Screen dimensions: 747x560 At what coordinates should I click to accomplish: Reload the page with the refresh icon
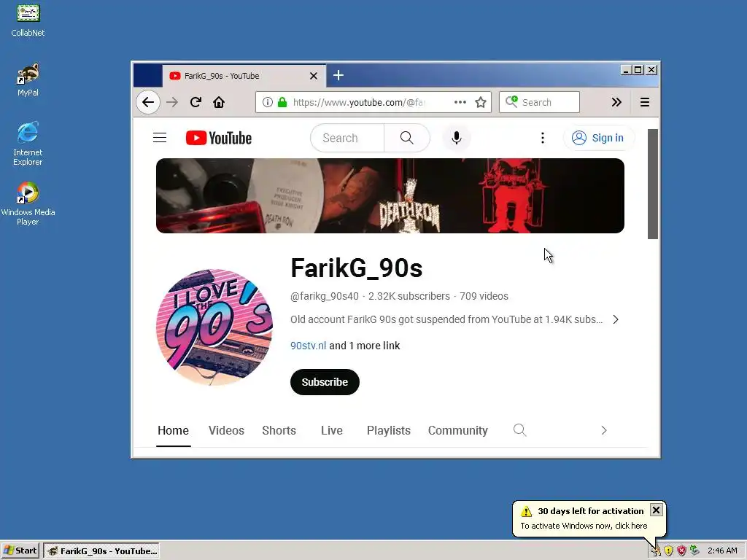[x=196, y=102]
